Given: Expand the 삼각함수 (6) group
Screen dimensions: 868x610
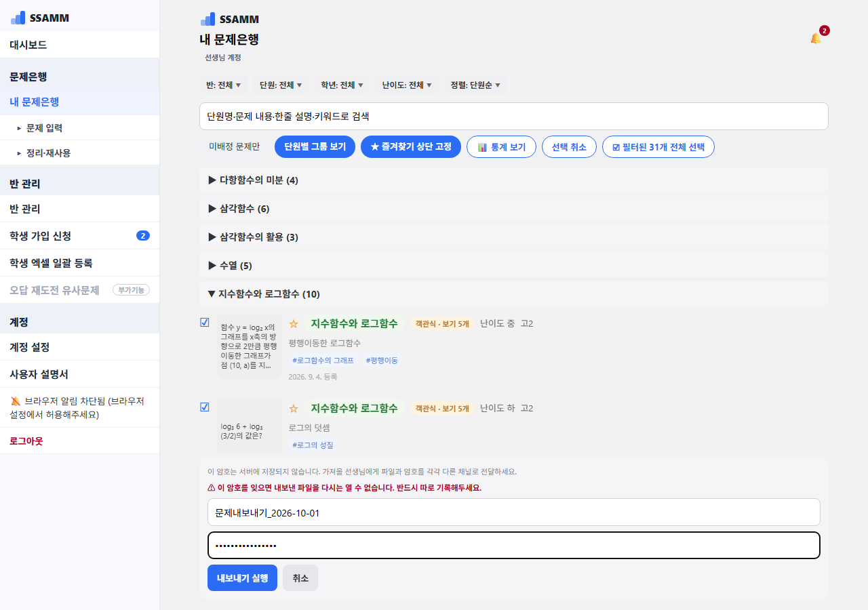Looking at the screenshot, I should tap(514, 209).
